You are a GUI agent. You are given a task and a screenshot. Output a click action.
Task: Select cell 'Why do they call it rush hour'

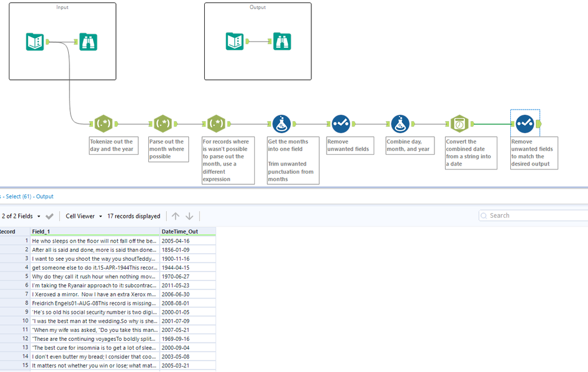(95, 277)
